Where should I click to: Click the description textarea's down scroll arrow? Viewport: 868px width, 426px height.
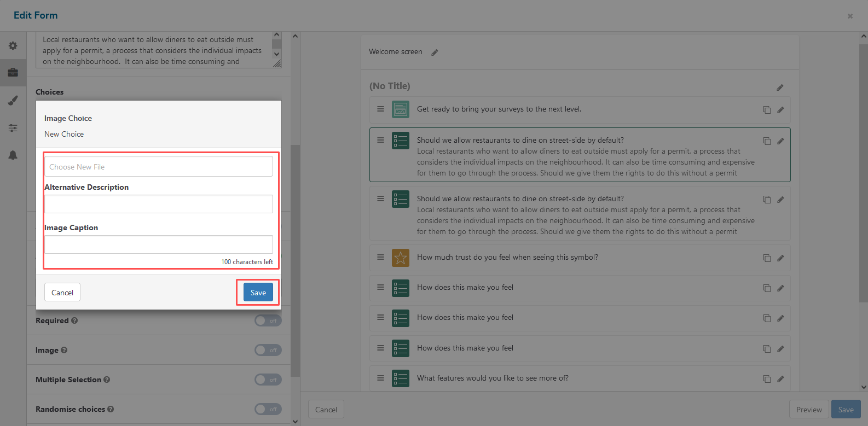(276, 54)
